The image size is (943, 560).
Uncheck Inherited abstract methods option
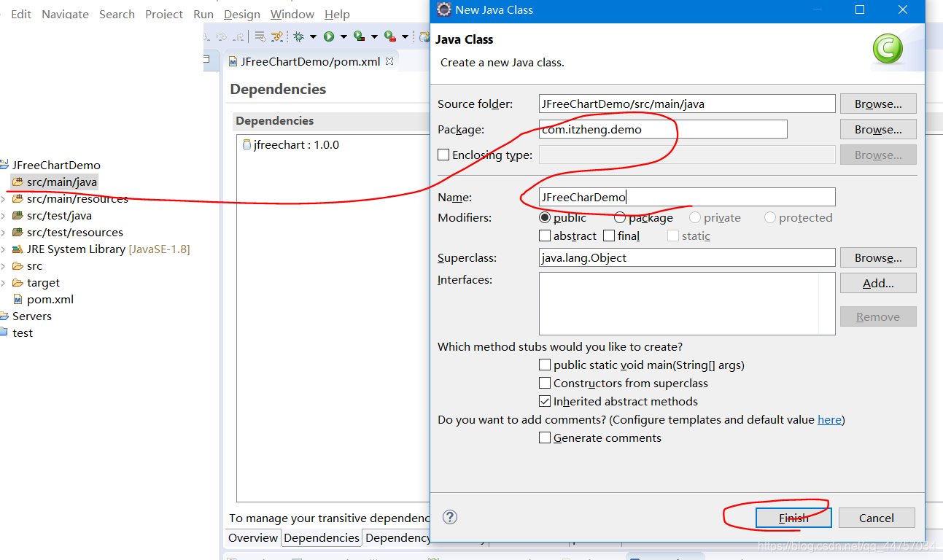(x=544, y=401)
